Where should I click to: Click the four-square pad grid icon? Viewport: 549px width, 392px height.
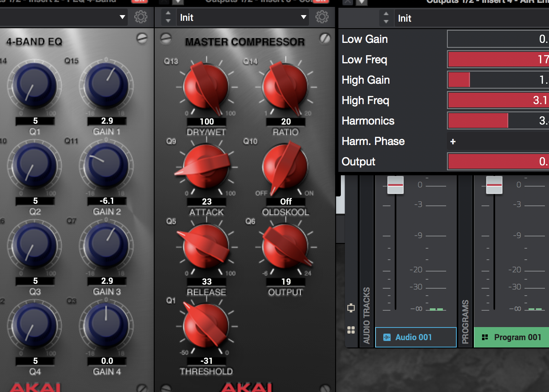(x=351, y=330)
